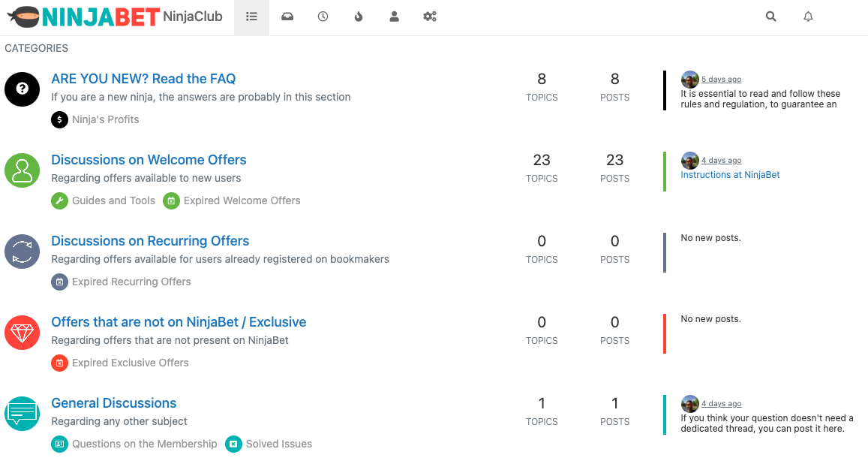This screenshot has width=868, height=458.
Task: Open Discussions on Recurring Offers
Action: coord(150,241)
